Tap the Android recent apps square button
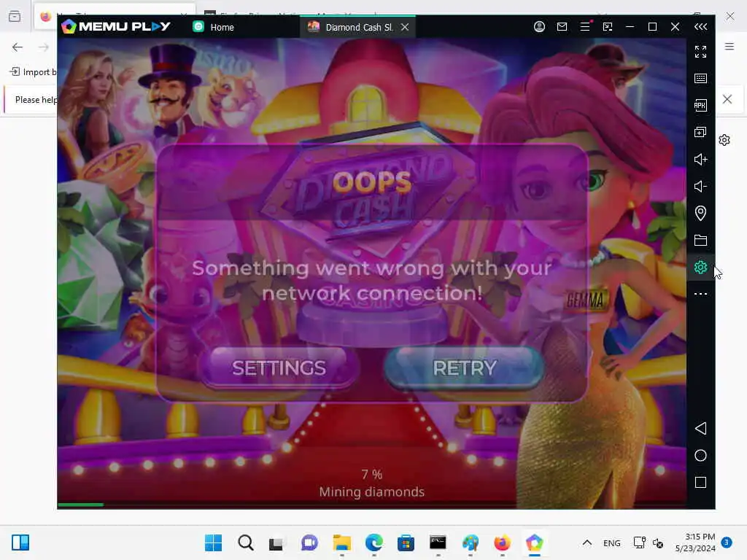This screenshot has width=747, height=560. click(x=700, y=483)
